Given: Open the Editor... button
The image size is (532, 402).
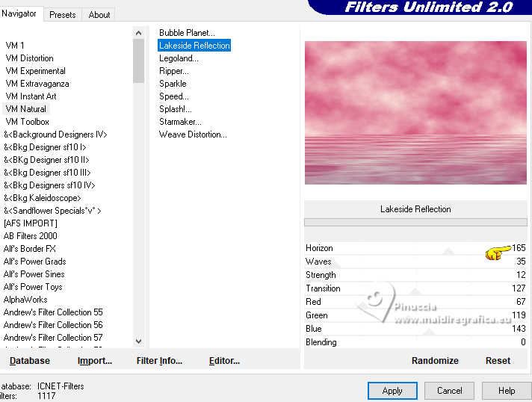Looking at the screenshot, I should (x=224, y=361).
